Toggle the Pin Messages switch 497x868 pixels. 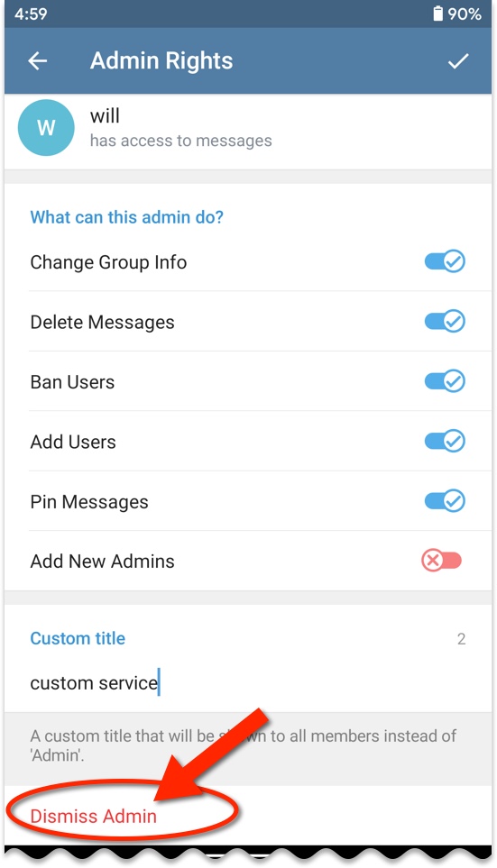pyautogui.click(x=445, y=501)
